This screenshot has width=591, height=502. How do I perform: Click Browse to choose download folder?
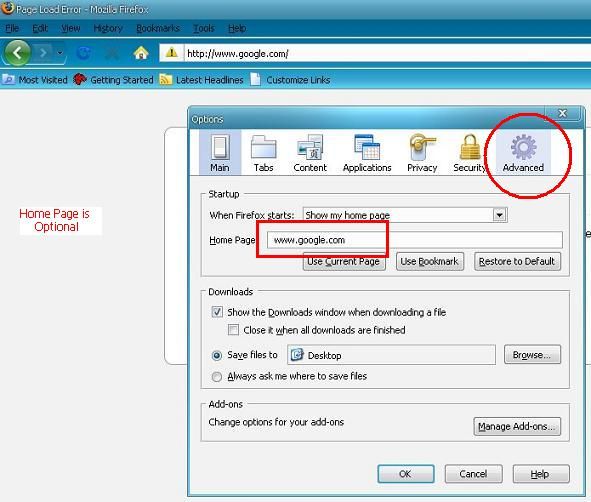532,355
